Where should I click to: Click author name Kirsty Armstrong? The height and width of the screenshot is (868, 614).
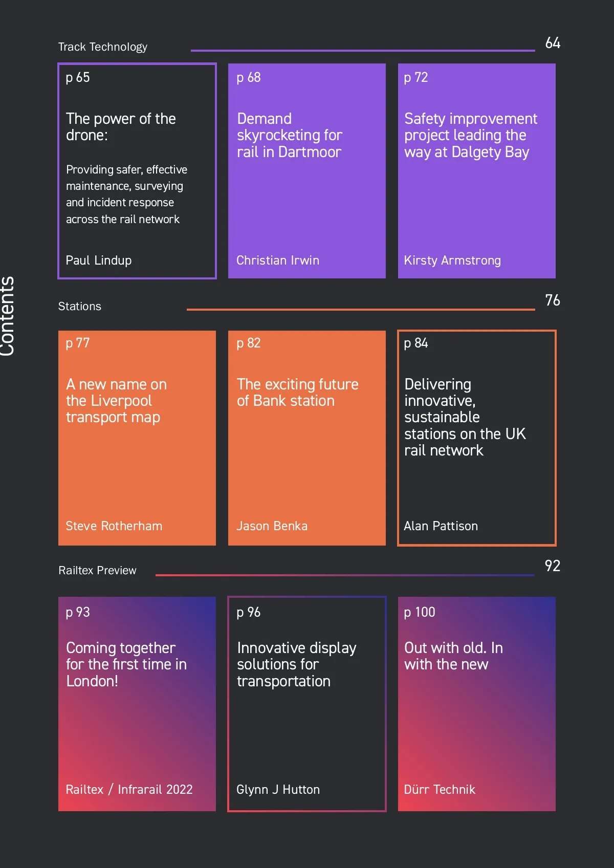[x=452, y=261]
